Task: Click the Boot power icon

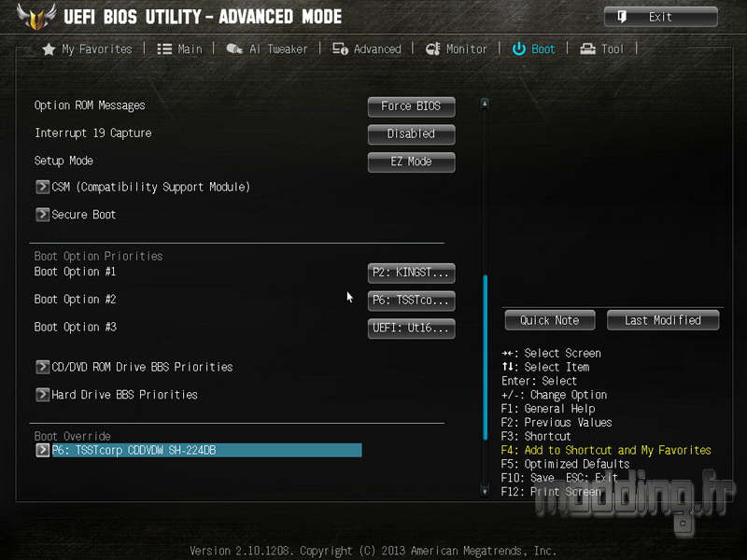Action: (519, 49)
